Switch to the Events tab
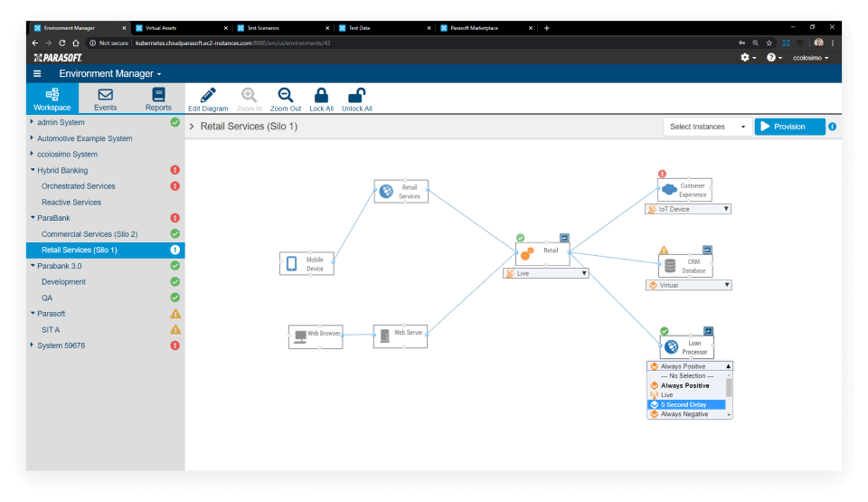This screenshot has height=502, width=868. 105,99
